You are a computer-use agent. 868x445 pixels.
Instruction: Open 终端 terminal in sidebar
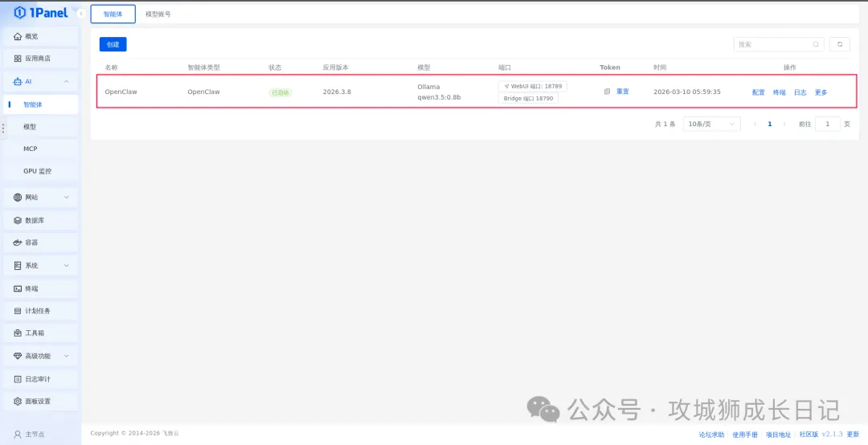click(31, 288)
